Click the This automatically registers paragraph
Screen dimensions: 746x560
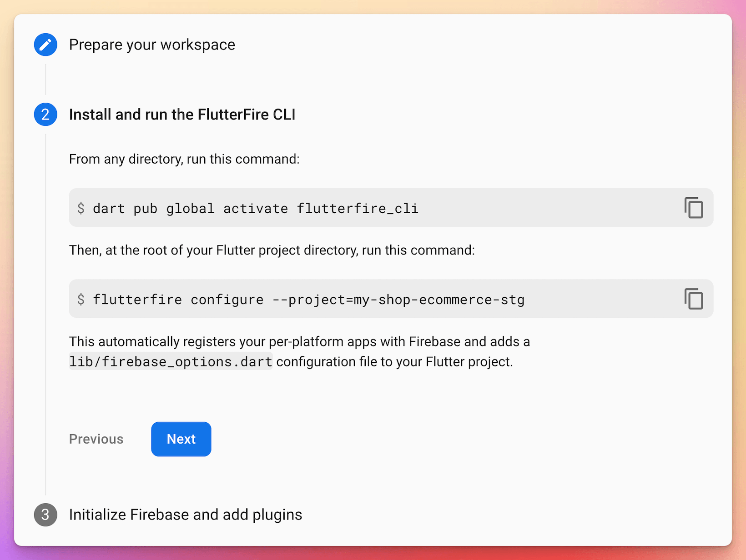299,351
